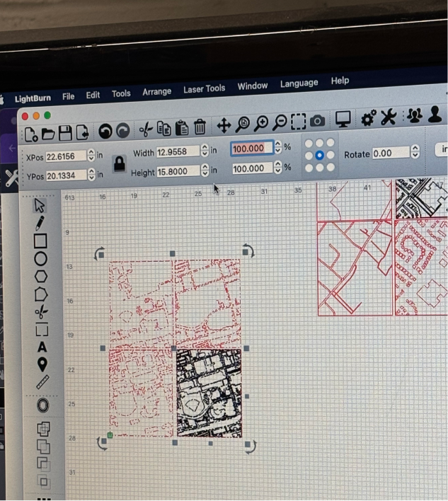Open the Help menu

point(340,81)
